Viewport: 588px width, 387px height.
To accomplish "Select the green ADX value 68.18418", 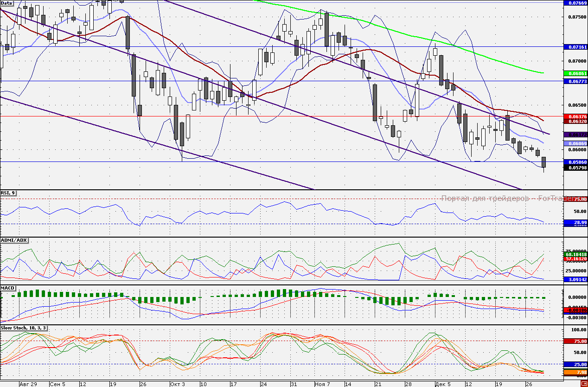I will pyautogui.click(x=575, y=254).
